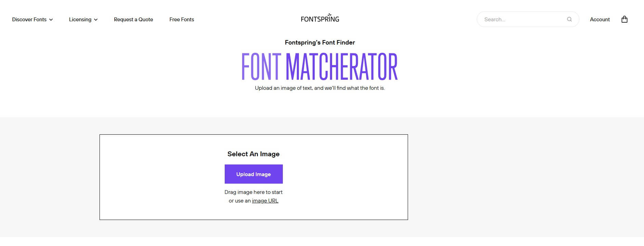Open the shopping bag cart icon
This screenshot has width=644, height=246.
624,19
